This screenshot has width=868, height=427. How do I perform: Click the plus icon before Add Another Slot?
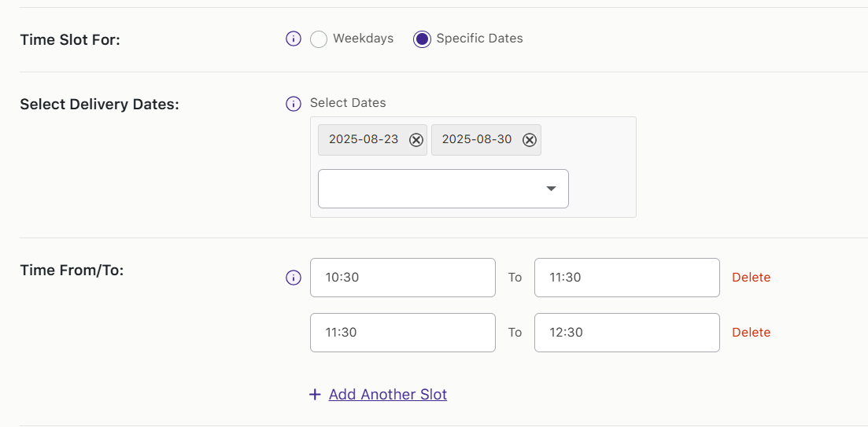pyautogui.click(x=315, y=395)
